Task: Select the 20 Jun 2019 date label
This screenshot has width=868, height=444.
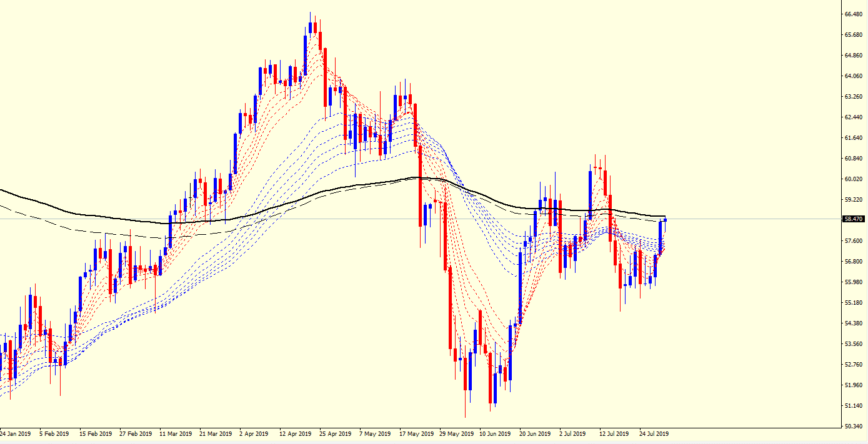Action: tap(536, 434)
